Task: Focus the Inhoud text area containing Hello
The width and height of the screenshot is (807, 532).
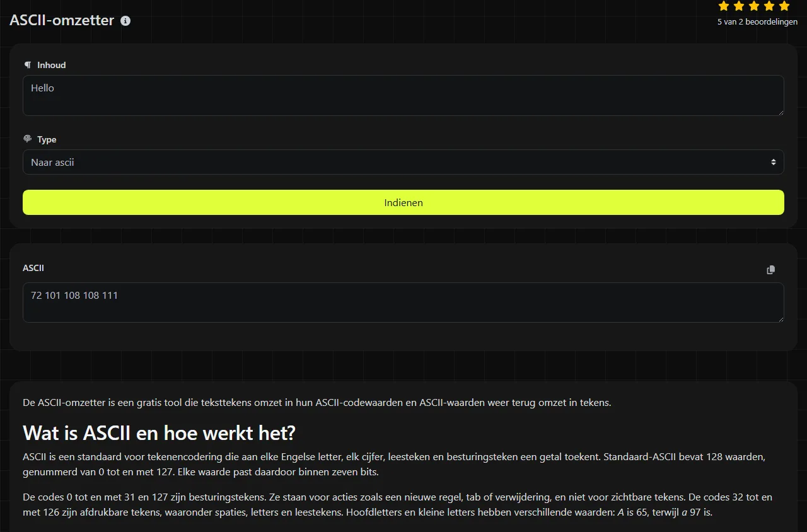Action: (403, 96)
